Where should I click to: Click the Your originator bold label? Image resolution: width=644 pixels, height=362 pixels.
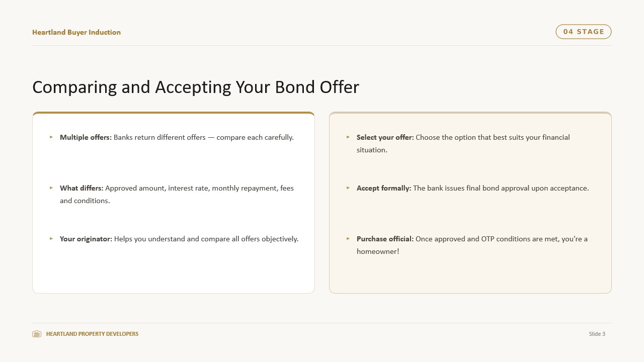pos(86,239)
